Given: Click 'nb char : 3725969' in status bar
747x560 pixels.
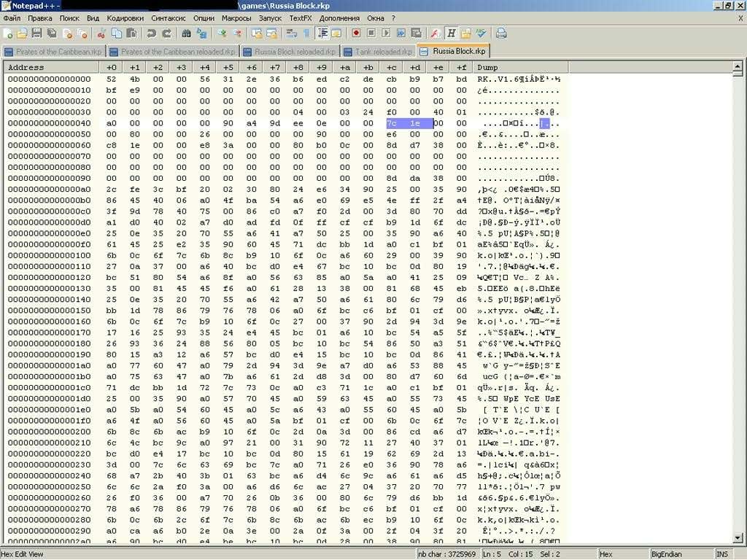Looking at the screenshot, I should (446, 554).
